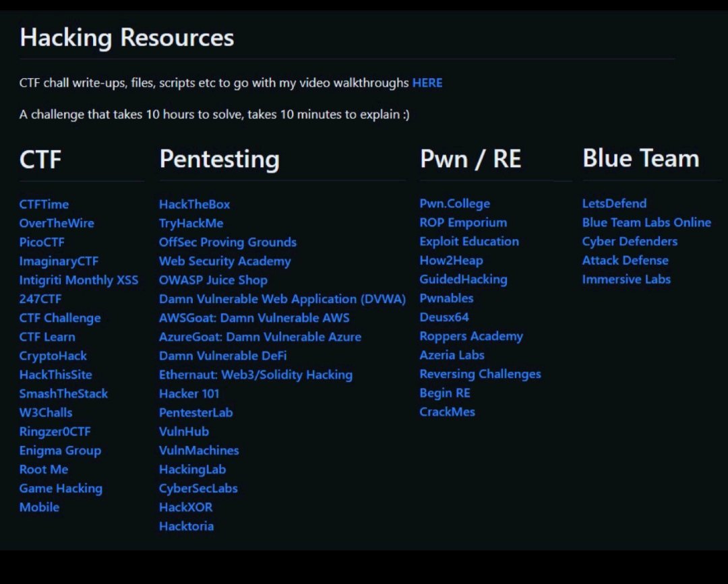Select Damn Vulnerable Web Application (DVWA)
This screenshot has width=728, height=584.
(282, 298)
